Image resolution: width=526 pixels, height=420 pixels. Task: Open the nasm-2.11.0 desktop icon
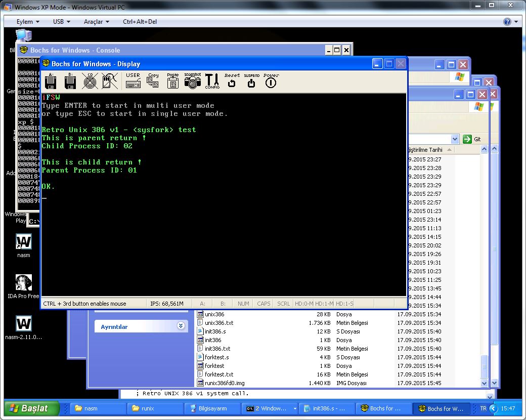[x=23, y=323]
